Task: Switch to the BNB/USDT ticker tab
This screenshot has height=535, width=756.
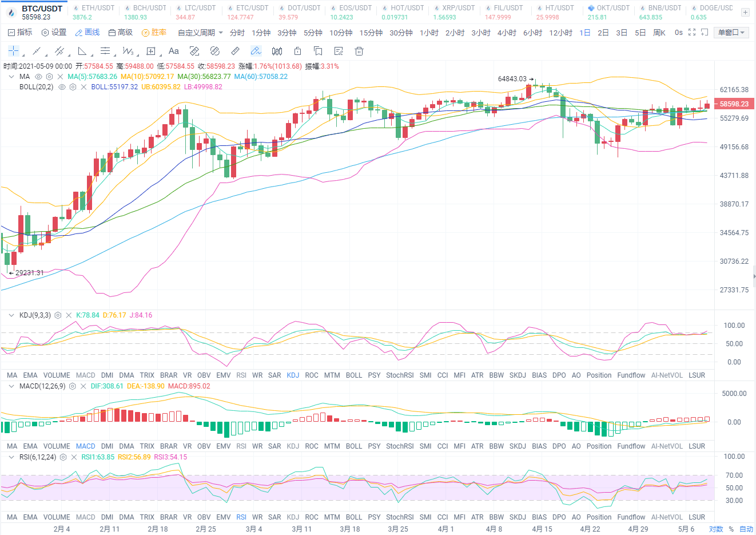Action: (659, 12)
